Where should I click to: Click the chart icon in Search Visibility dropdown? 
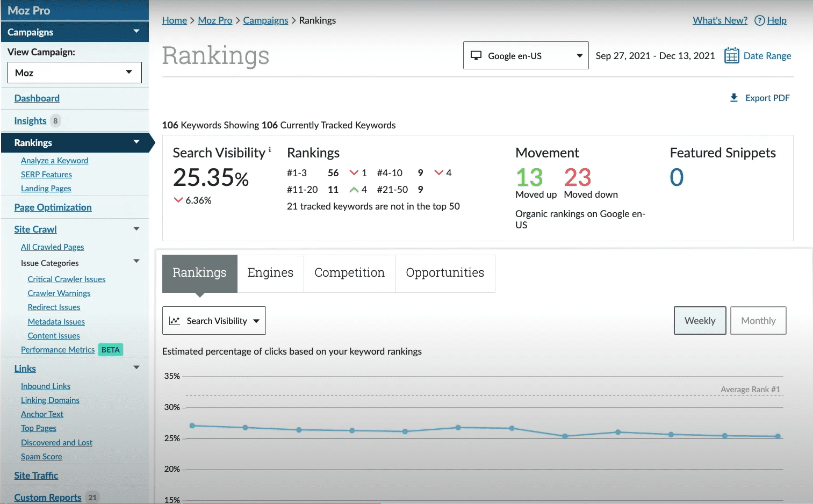click(x=174, y=321)
